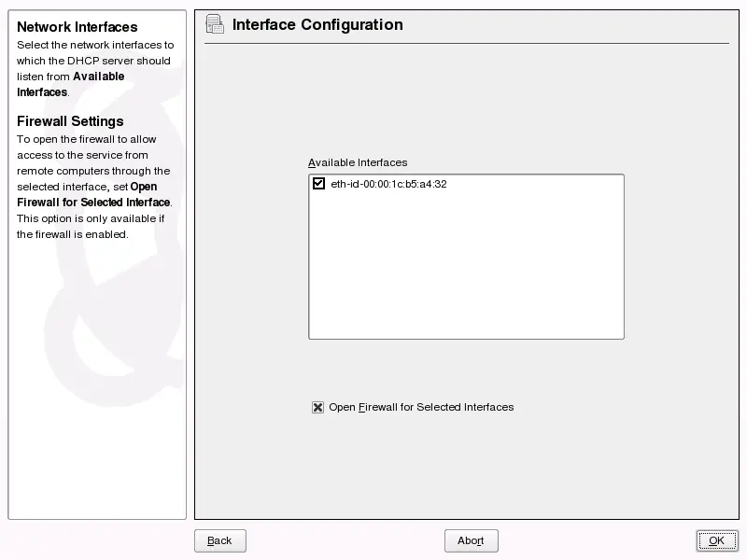The image size is (747, 560).
Task: Click the Interface Configuration header icon
Action: point(214,25)
